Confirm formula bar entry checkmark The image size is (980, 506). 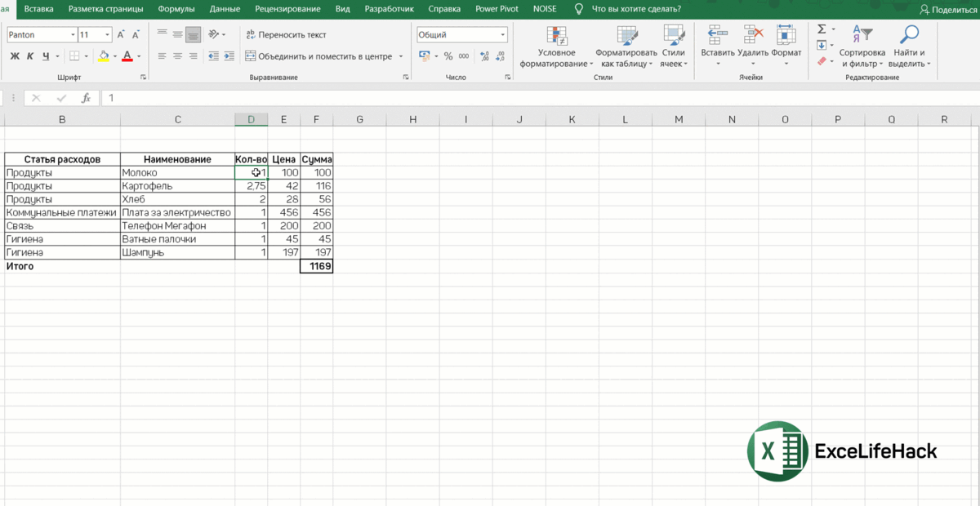click(x=61, y=98)
